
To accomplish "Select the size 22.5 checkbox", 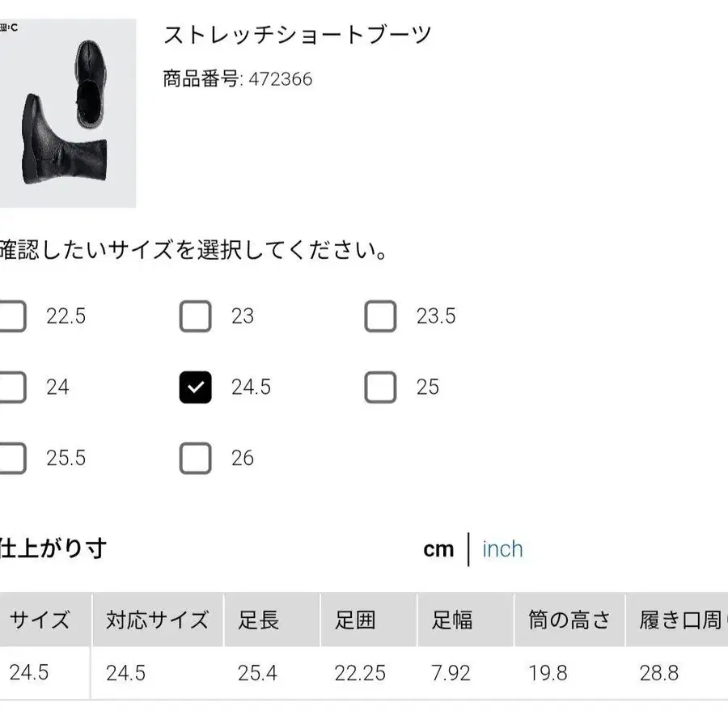I will tap(10, 316).
